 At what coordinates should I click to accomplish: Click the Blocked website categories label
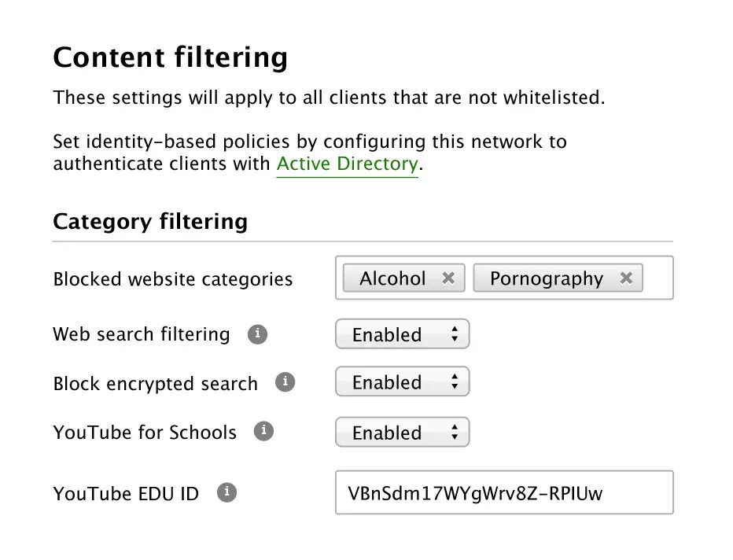pos(172,279)
